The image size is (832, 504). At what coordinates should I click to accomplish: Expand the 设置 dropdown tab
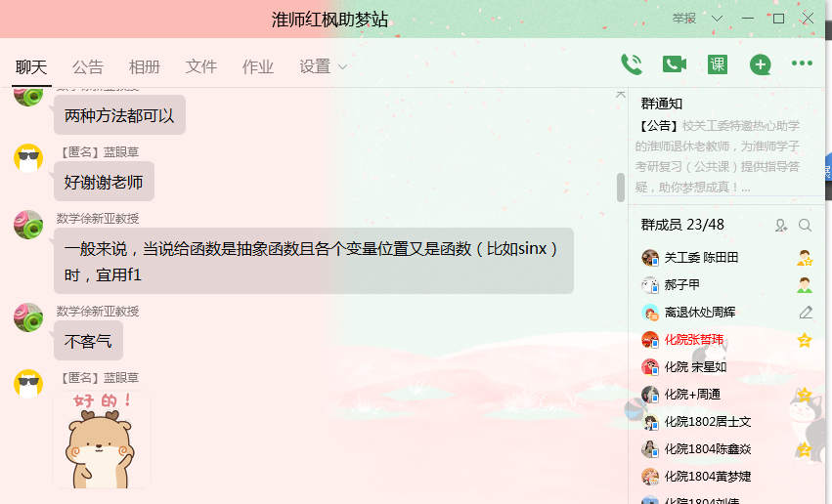click(x=323, y=66)
